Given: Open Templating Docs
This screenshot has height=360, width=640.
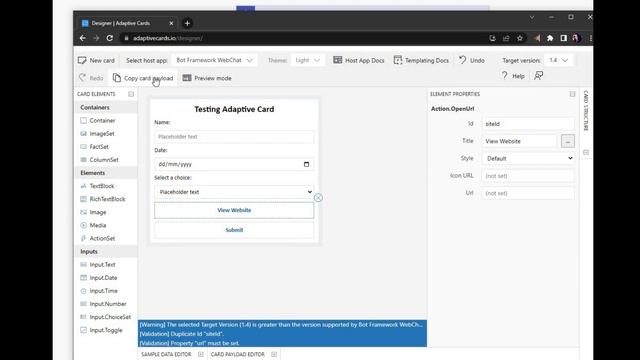Looking at the screenshot, I should pos(421,60).
